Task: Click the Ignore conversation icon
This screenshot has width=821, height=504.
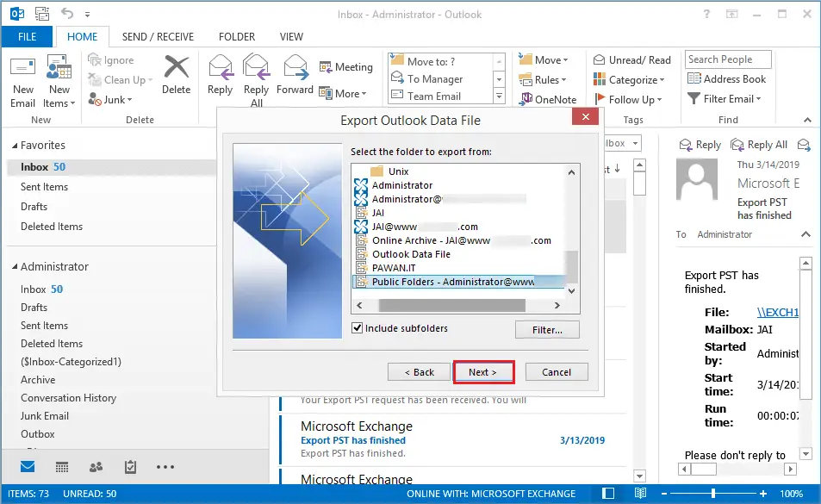Action: 95,60
